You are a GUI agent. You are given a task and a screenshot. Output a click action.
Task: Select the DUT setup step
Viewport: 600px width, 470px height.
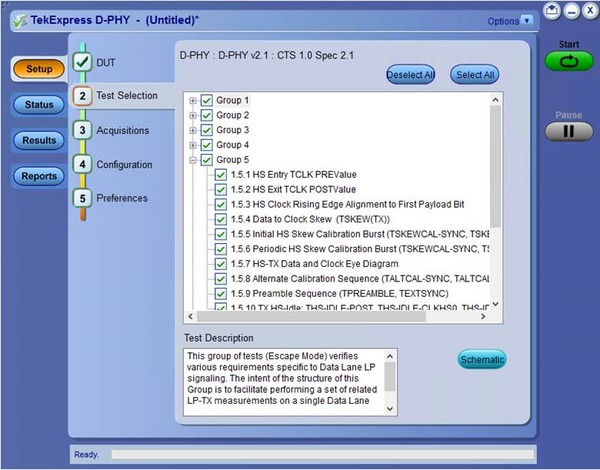[106, 63]
